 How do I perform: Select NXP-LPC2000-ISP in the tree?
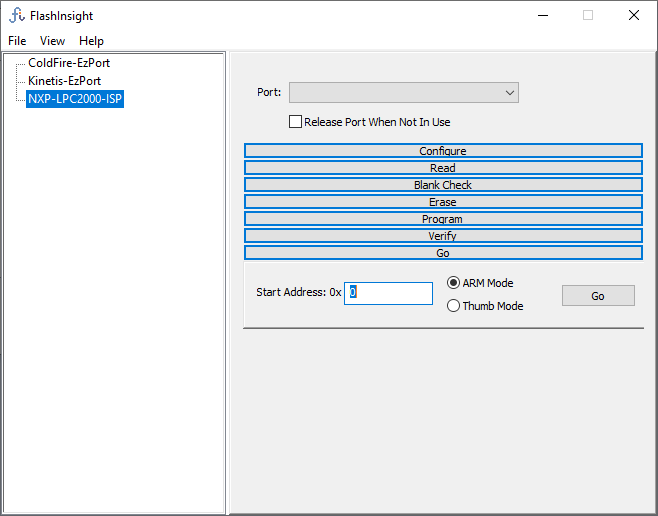[x=75, y=99]
